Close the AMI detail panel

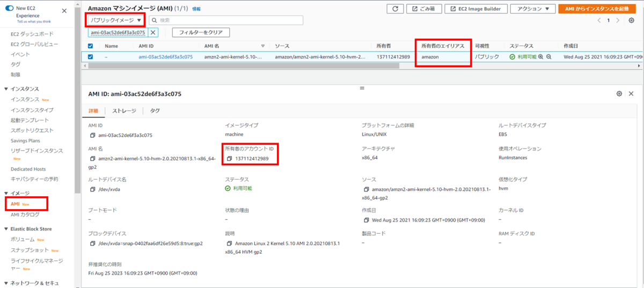[631, 93]
